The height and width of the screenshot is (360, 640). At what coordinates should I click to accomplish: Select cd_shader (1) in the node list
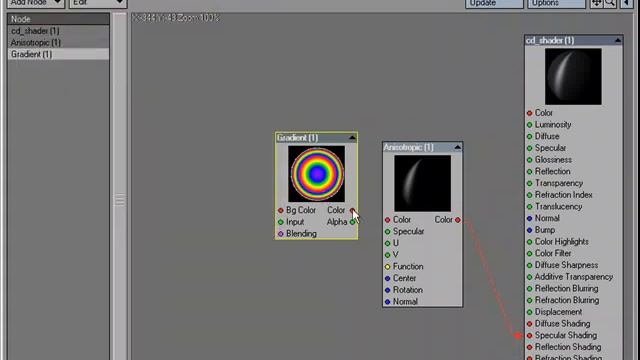pos(58,31)
